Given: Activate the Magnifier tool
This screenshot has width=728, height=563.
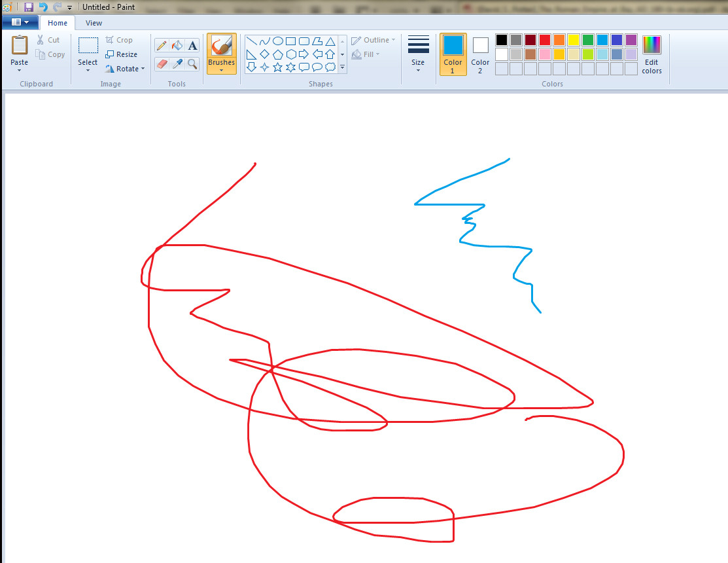Looking at the screenshot, I should [x=192, y=64].
